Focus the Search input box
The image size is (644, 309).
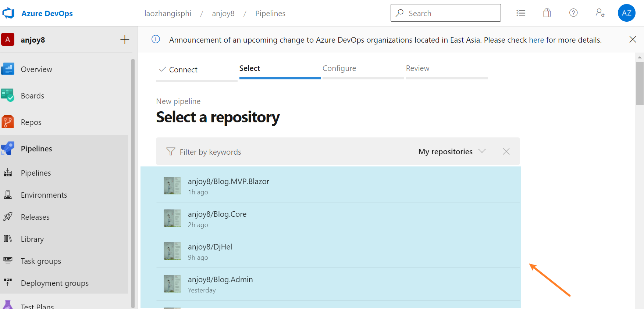tap(445, 13)
